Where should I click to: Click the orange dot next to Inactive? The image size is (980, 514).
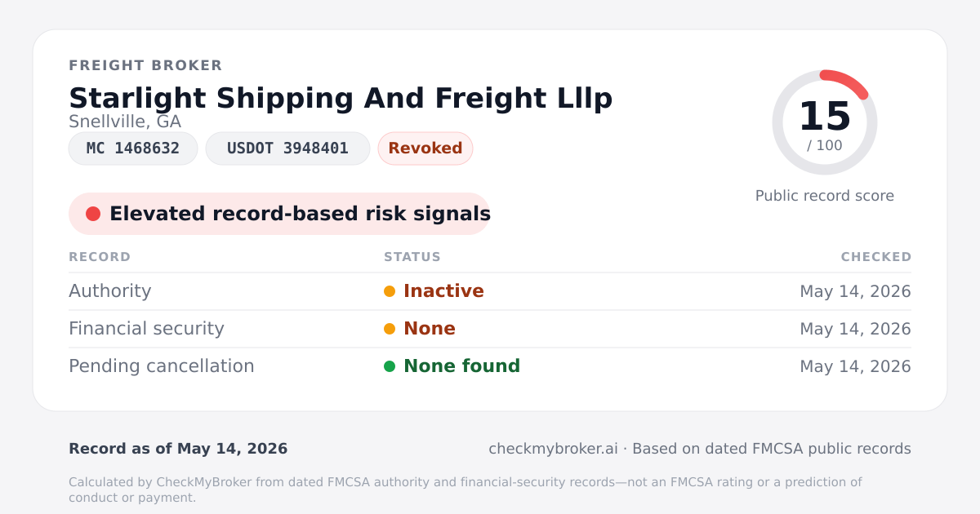(390, 291)
